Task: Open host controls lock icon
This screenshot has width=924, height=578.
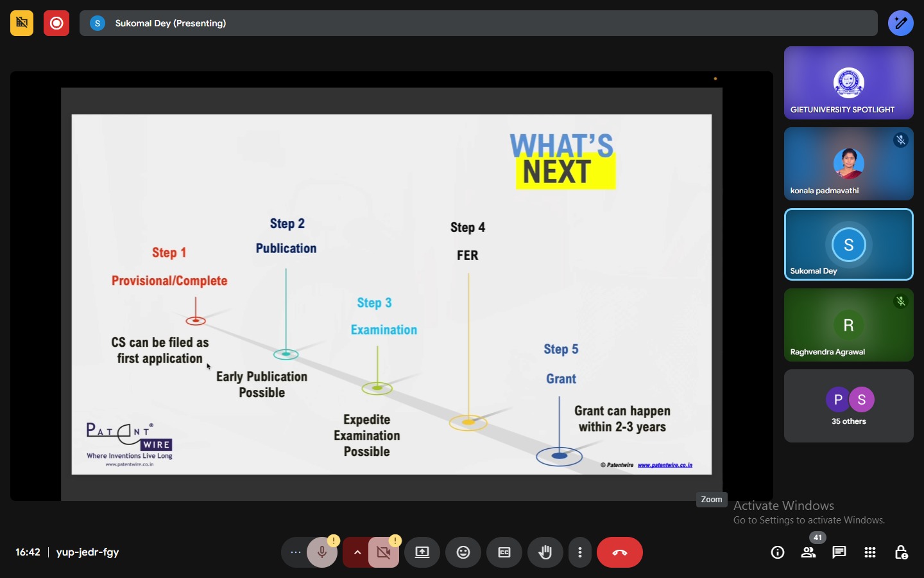Action: point(901,552)
